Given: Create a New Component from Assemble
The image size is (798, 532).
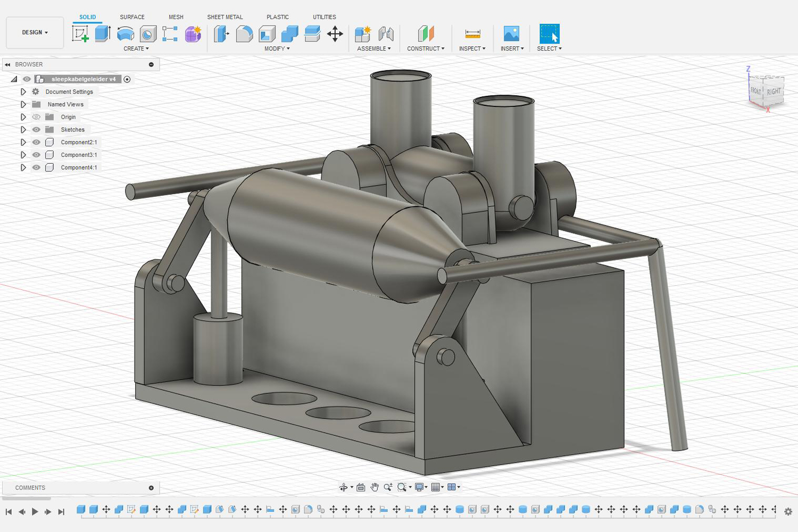Looking at the screenshot, I should (x=363, y=34).
